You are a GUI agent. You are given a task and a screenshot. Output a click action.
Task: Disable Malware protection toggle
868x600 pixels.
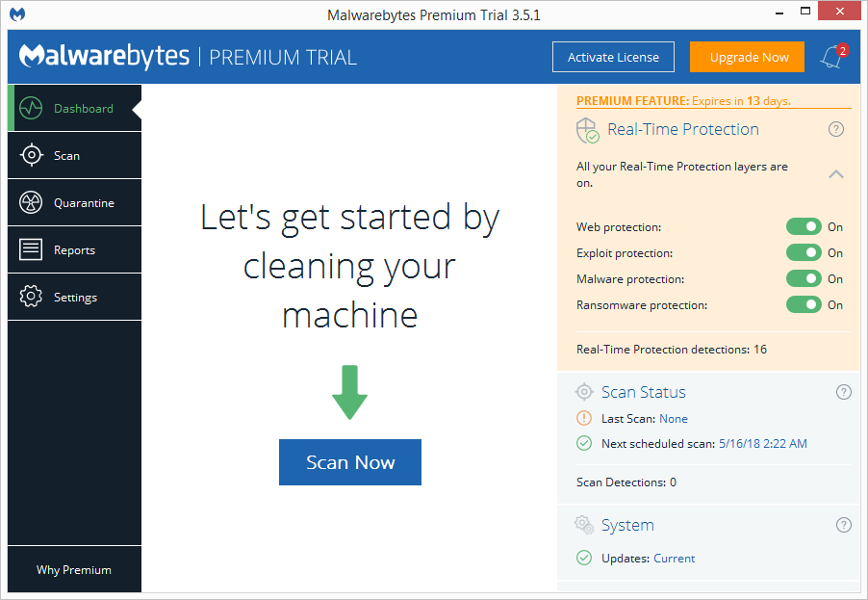tap(804, 278)
